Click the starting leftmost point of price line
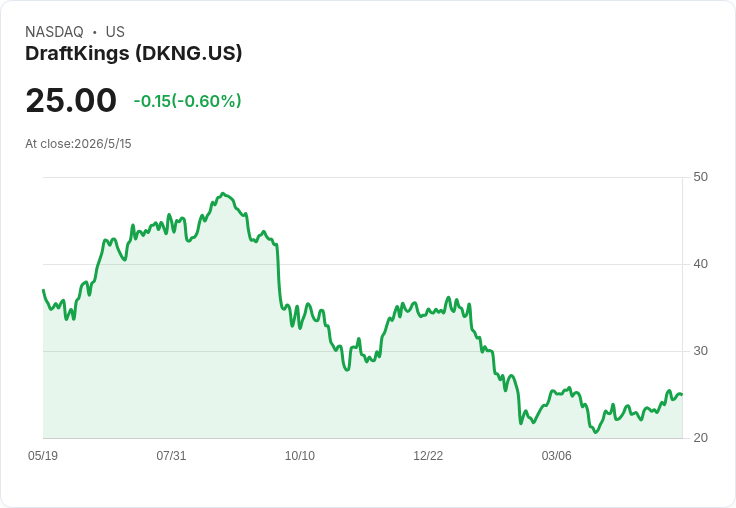This screenshot has width=736, height=508. tap(44, 290)
